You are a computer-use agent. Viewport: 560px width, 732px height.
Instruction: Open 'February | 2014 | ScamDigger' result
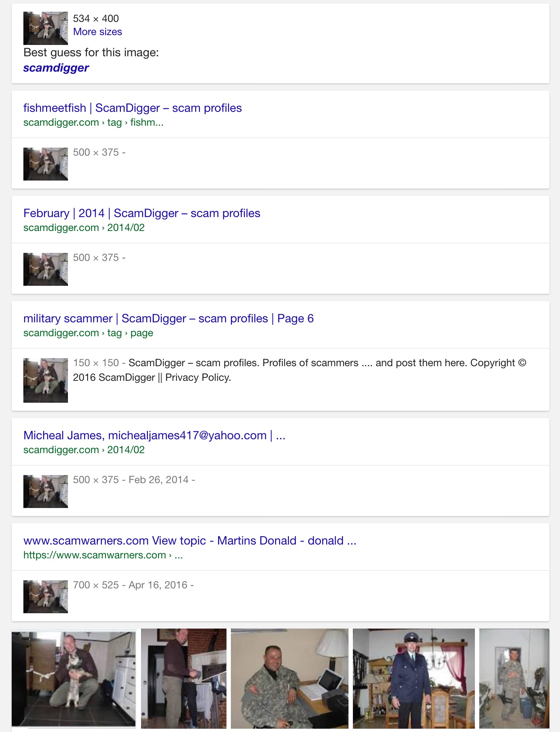[141, 213]
